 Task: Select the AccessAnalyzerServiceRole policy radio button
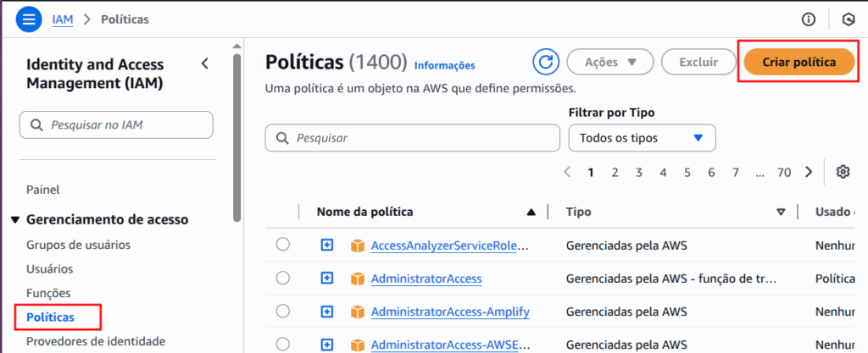pyautogui.click(x=283, y=245)
